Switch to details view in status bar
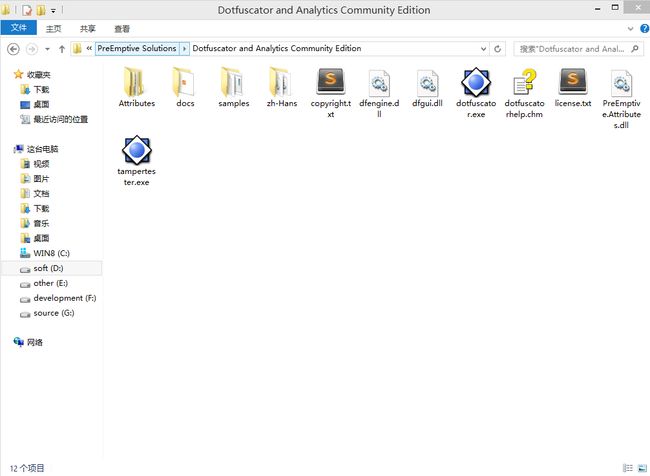The width and height of the screenshot is (650, 476). point(628,468)
